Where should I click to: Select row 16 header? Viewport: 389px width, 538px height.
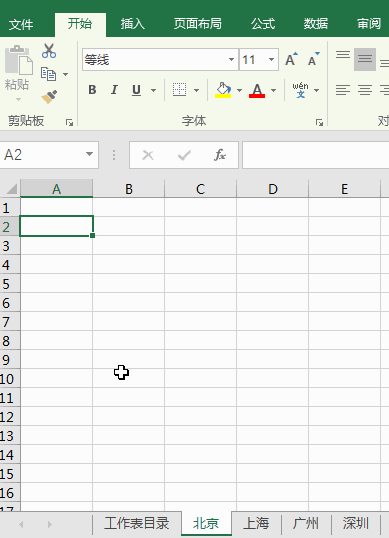point(10,493)
